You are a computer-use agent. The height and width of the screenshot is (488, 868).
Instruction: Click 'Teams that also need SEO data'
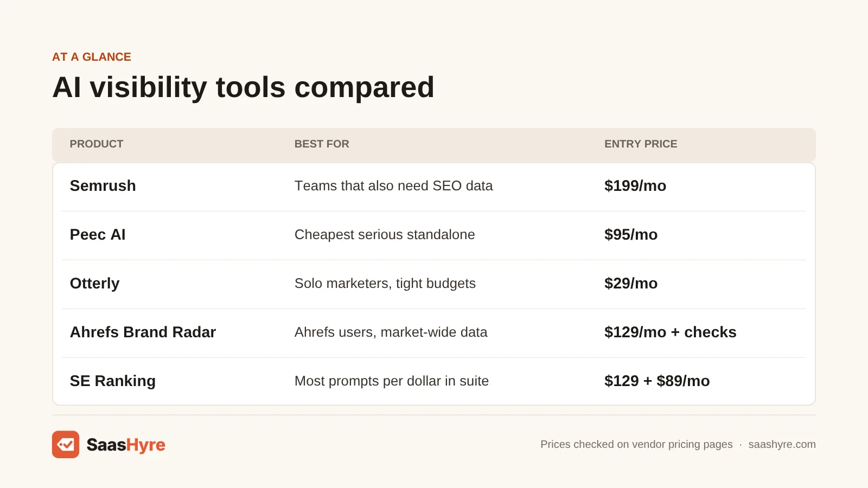[x=394, y=185]
